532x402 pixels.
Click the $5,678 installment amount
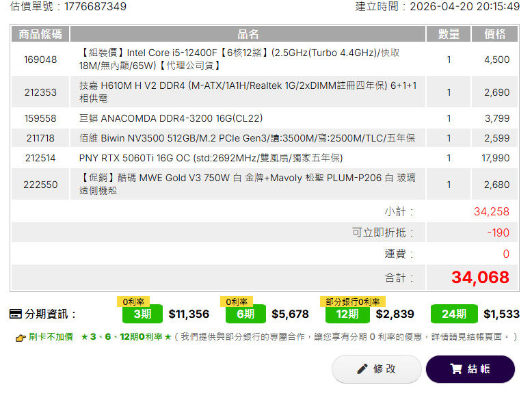(290, 314)
